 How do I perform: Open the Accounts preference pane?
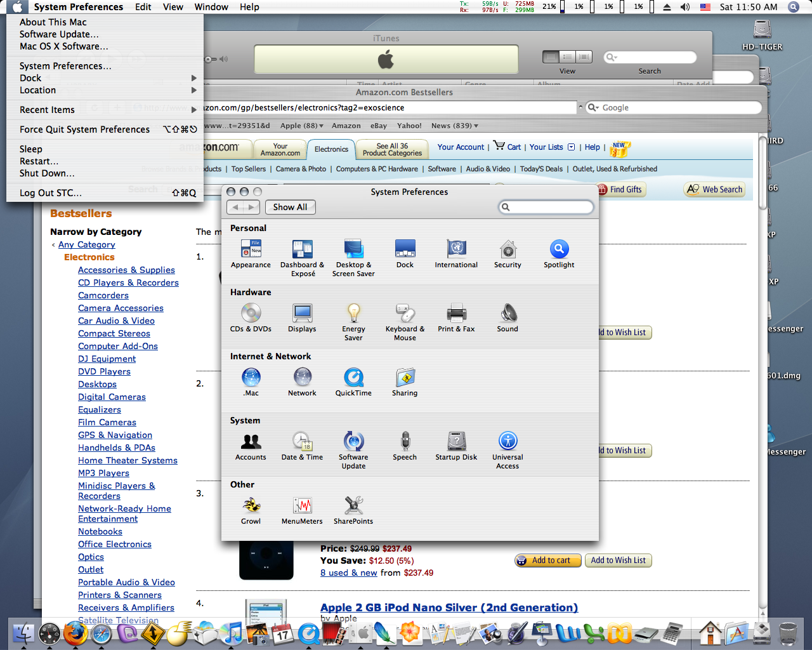coord(251,446)
